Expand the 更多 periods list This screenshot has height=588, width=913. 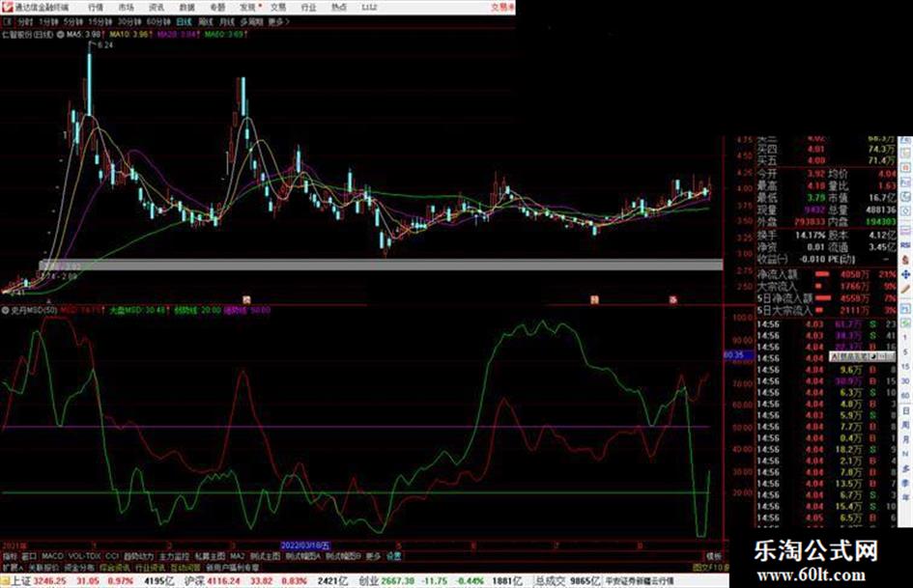coord(278,21)
